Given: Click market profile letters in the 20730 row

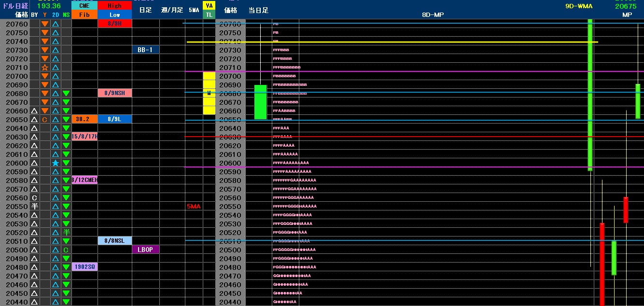Looking at the screenshot, I should point(281,50).
